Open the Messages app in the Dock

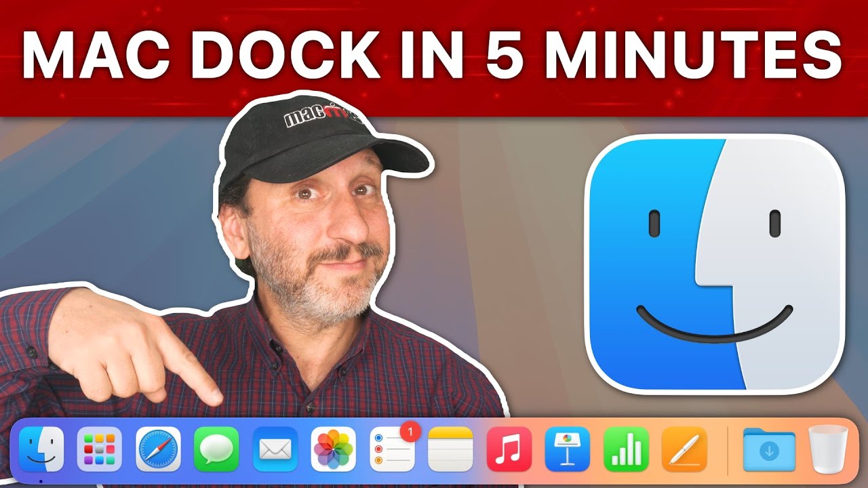216,449
